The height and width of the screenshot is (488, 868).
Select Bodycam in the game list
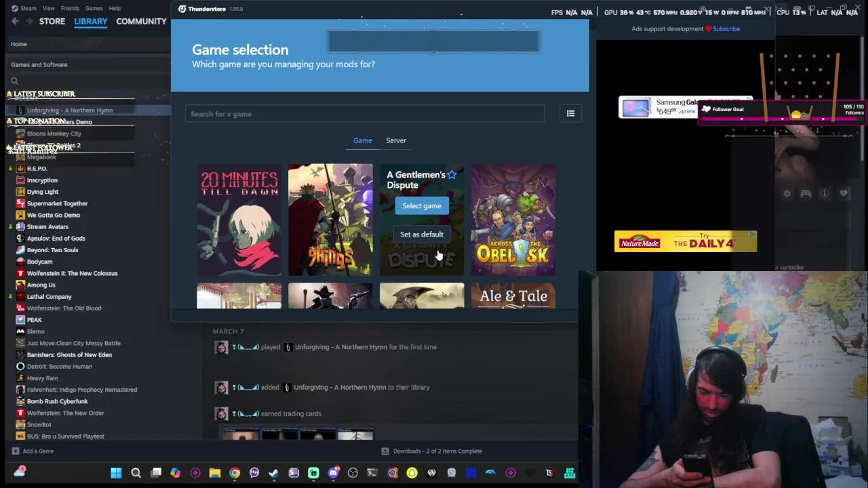point(39,262)
